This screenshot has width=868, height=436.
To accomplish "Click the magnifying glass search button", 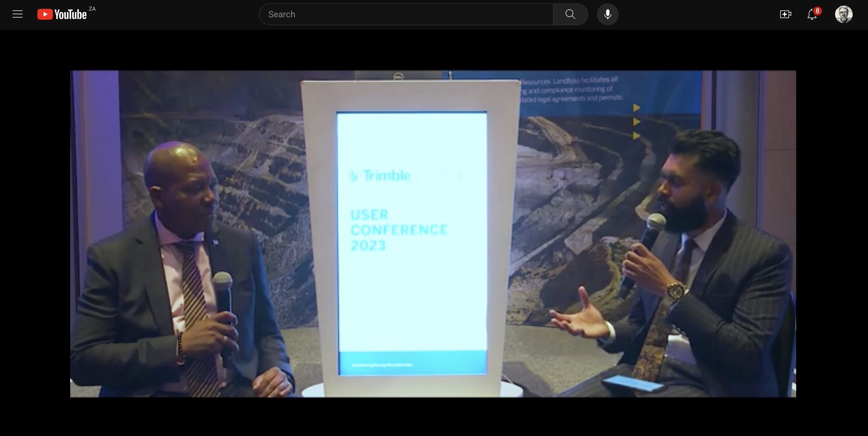I will (570, 14).
